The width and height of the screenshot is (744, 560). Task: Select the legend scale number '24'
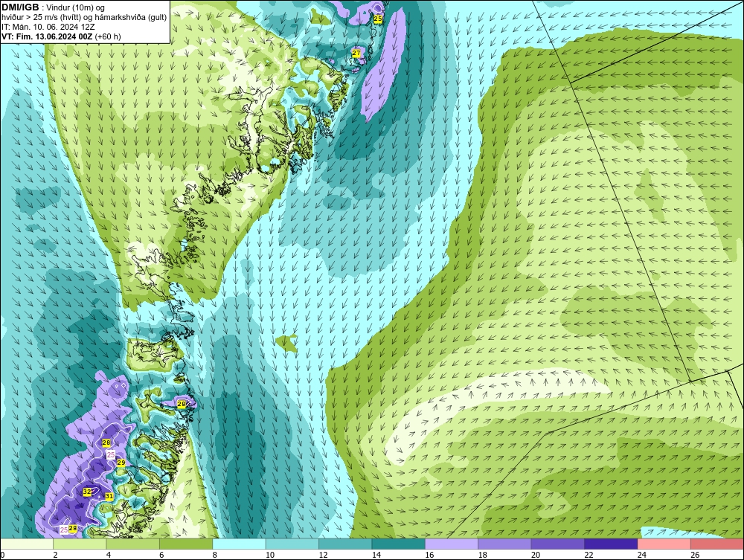tap(642, 555)
